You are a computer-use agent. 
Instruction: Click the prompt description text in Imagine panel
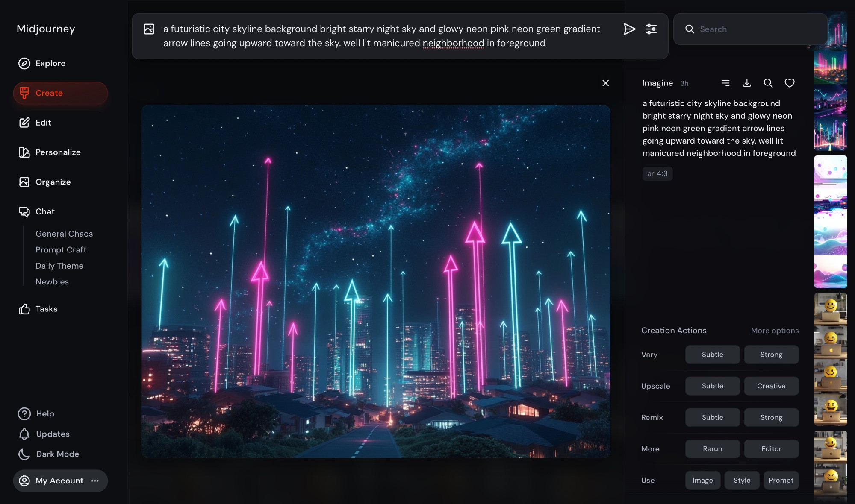pos(719,128)
